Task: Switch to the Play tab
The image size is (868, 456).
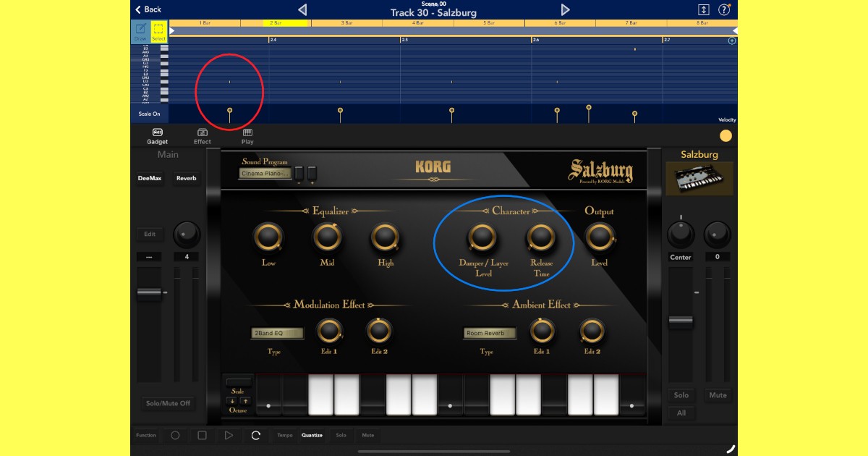Action: point(247,136)
